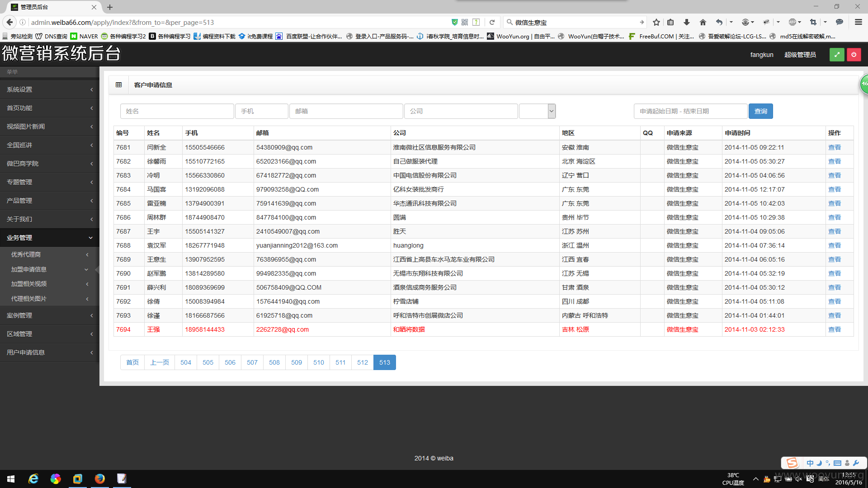
Task: Go to page 512
Action: coord(363,362)
